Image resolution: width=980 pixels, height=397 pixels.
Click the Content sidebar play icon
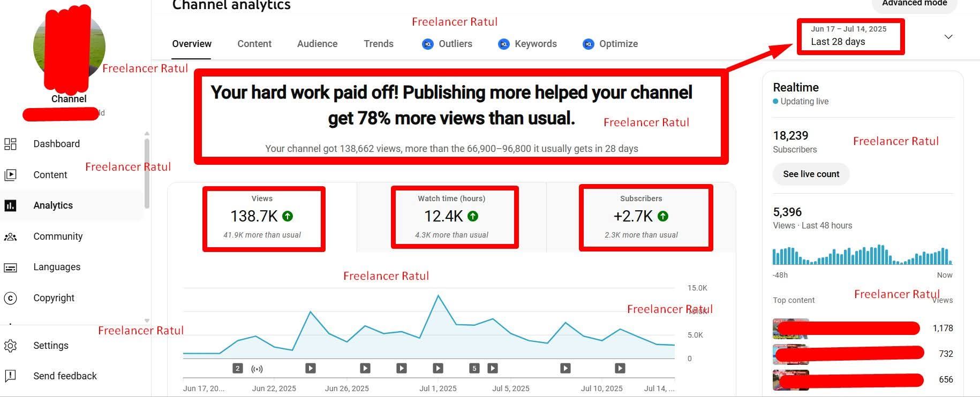11,175
